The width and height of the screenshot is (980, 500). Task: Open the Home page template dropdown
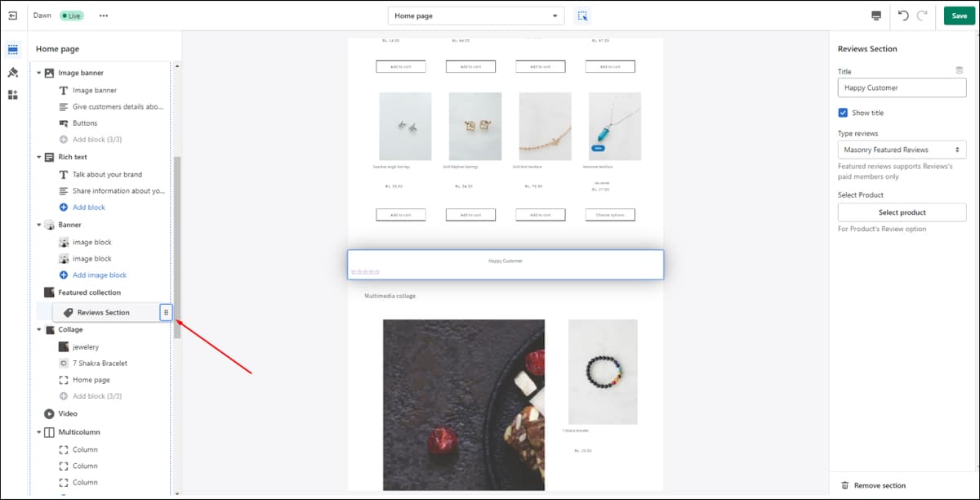coord(475,16)
